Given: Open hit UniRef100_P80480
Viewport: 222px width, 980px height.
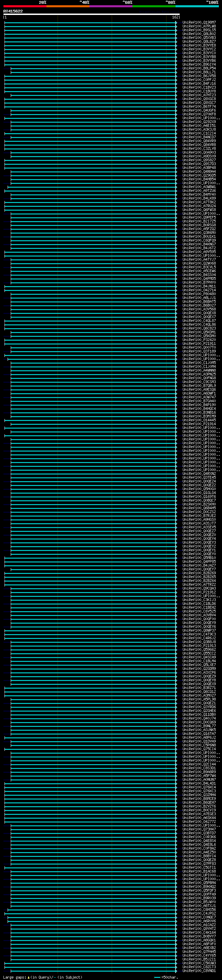Looking at the screenshot, I should 199,294.
